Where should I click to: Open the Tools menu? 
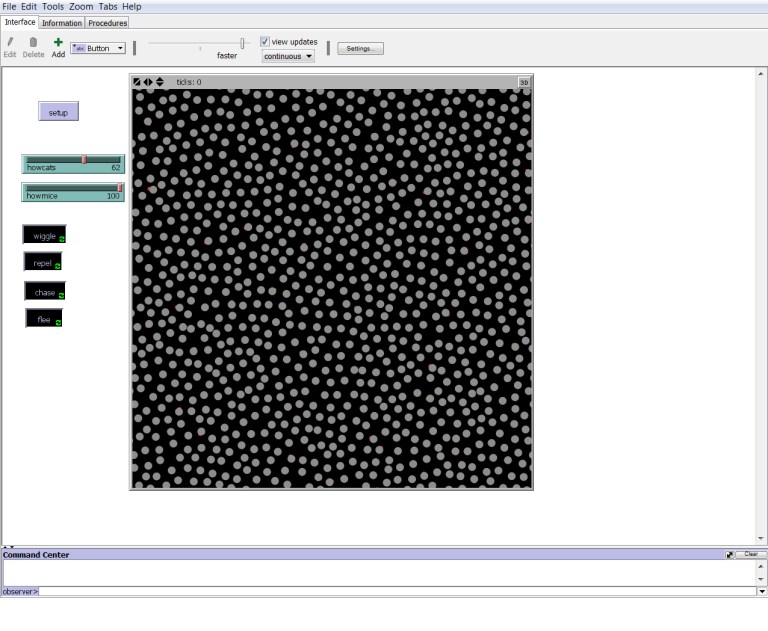(x=53, y=7)
